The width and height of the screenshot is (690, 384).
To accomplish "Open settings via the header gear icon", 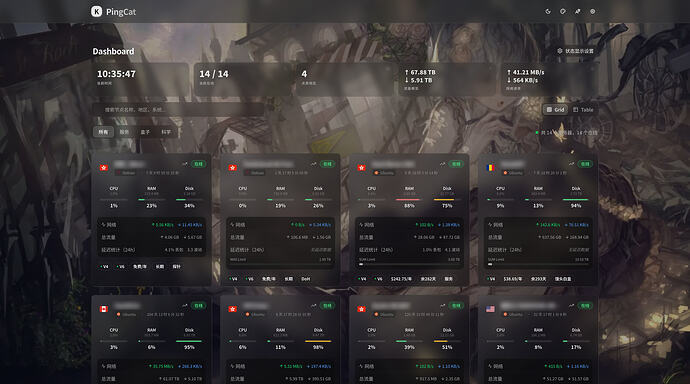I will click(x=593, y=11).
